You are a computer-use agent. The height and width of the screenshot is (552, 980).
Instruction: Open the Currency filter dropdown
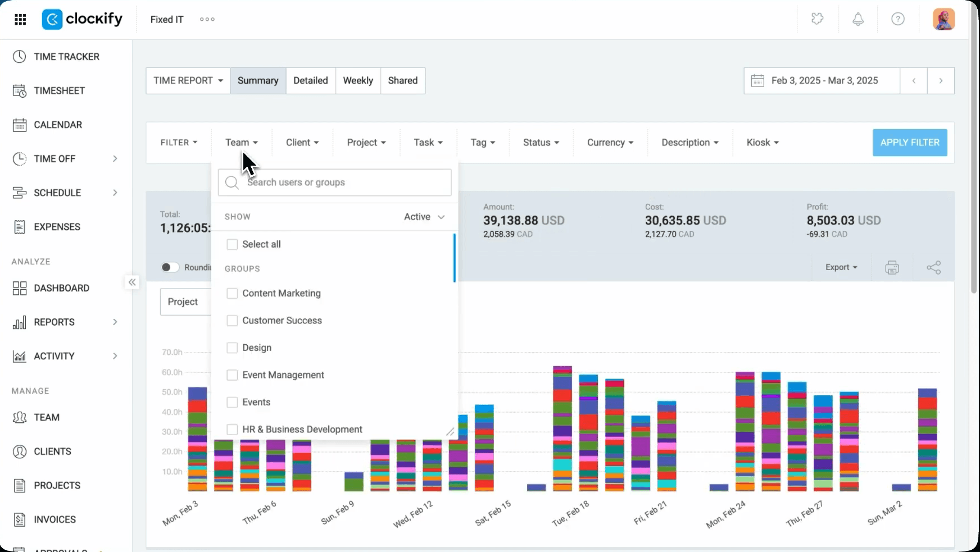coord(610,143)
